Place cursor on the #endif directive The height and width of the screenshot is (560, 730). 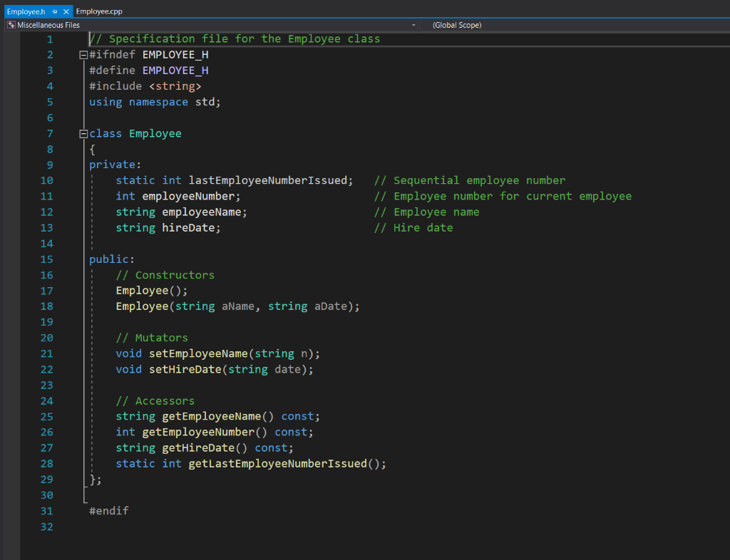pos(108,511)
